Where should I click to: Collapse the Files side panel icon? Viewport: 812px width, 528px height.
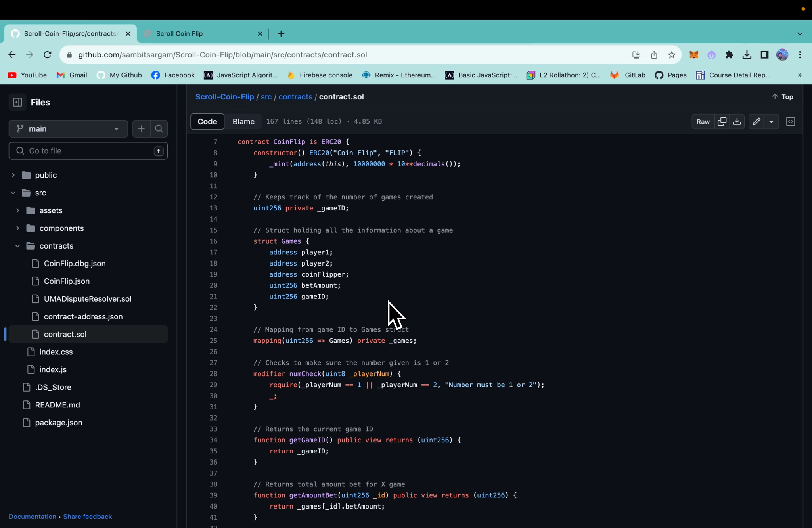(x=17, y=102)
